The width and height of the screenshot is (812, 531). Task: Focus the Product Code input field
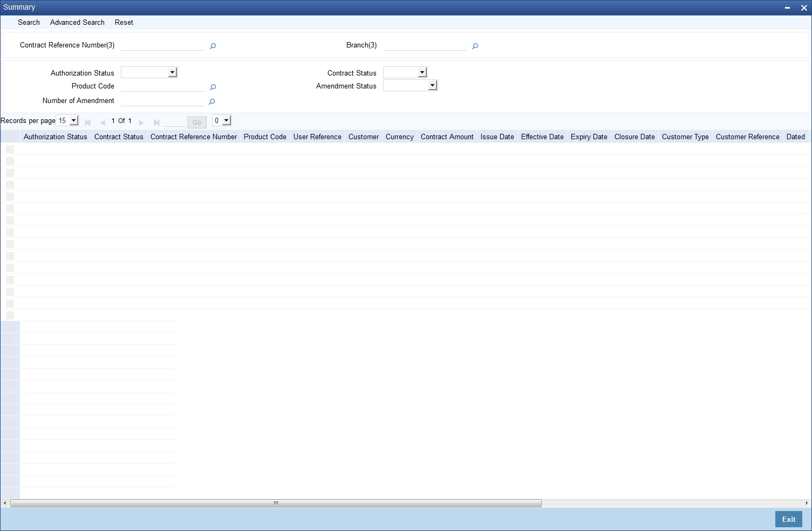point(162,86)
